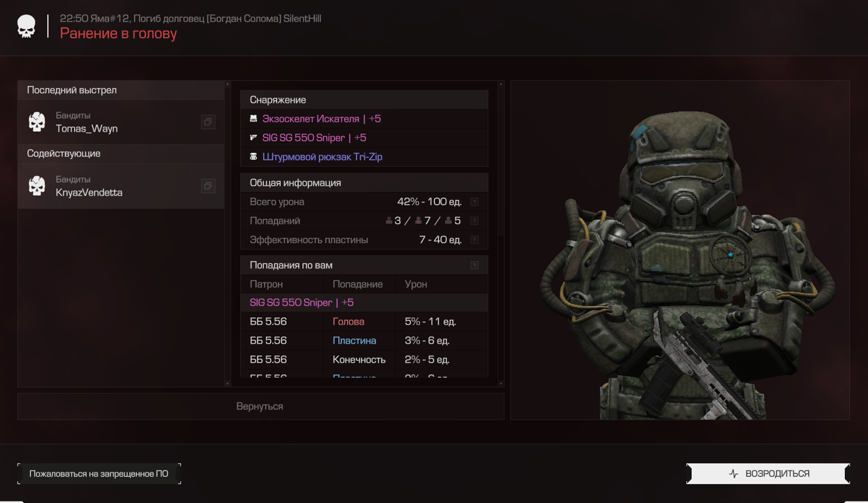Click the skull icon in the header
The image size is (868, 503).
click(x=26, y=26)
